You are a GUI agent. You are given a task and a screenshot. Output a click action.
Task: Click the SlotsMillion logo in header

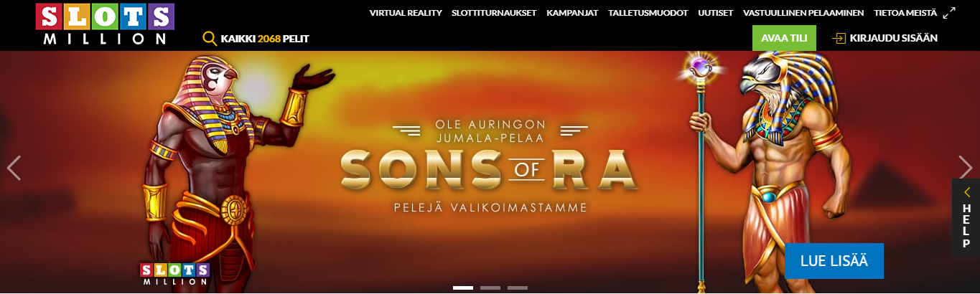[x=105, y=24]
